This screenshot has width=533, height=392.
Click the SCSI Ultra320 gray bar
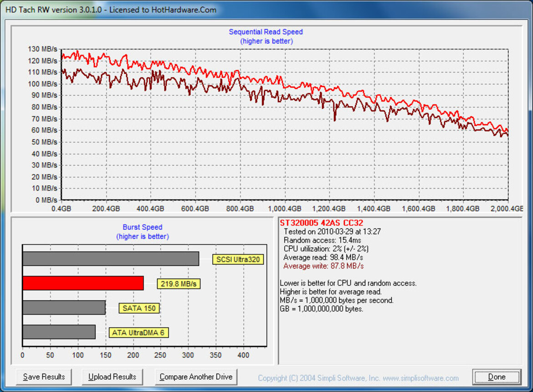pos(111,259)
